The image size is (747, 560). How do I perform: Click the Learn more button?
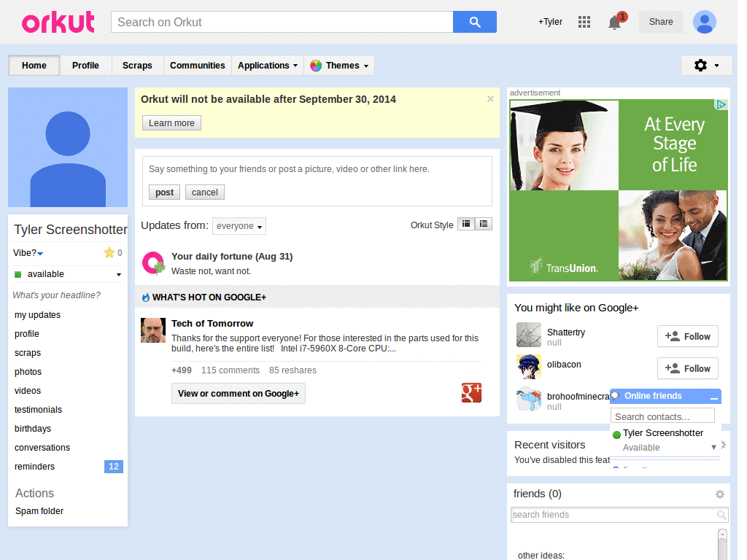pyautogui.click(x=171, y=122)
